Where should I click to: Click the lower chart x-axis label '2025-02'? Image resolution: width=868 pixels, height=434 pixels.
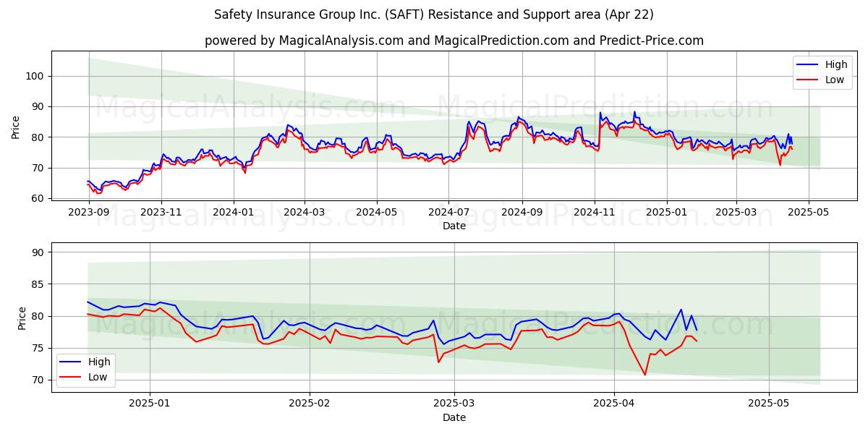[x=310, y=404]
